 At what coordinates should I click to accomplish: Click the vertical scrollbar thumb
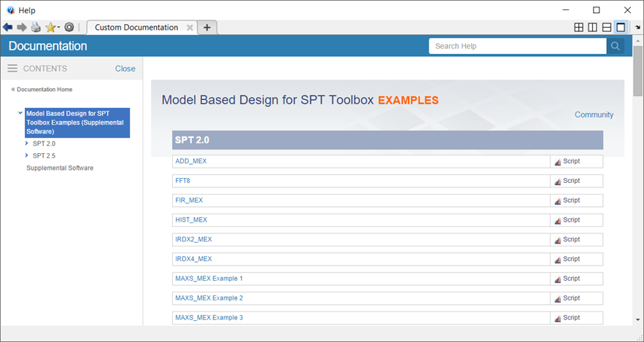[638, 74]
